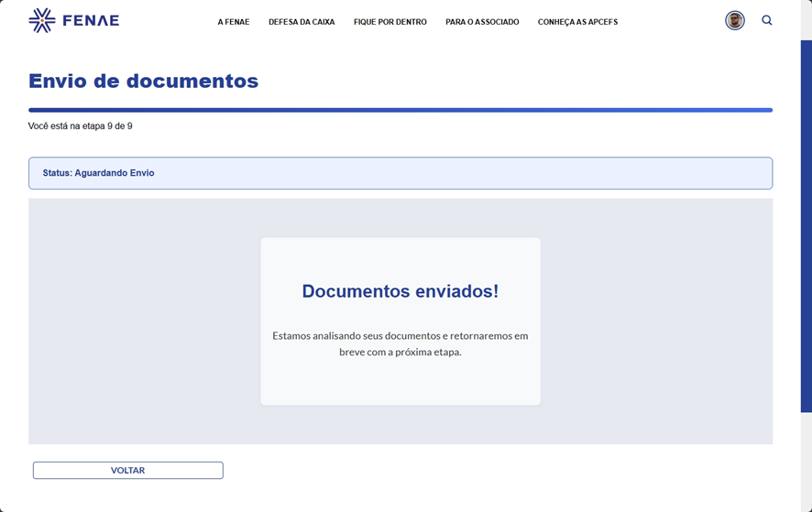Click the Envio de documentos page title
This screenshot has height=512, width=812.
coord(143,81)
